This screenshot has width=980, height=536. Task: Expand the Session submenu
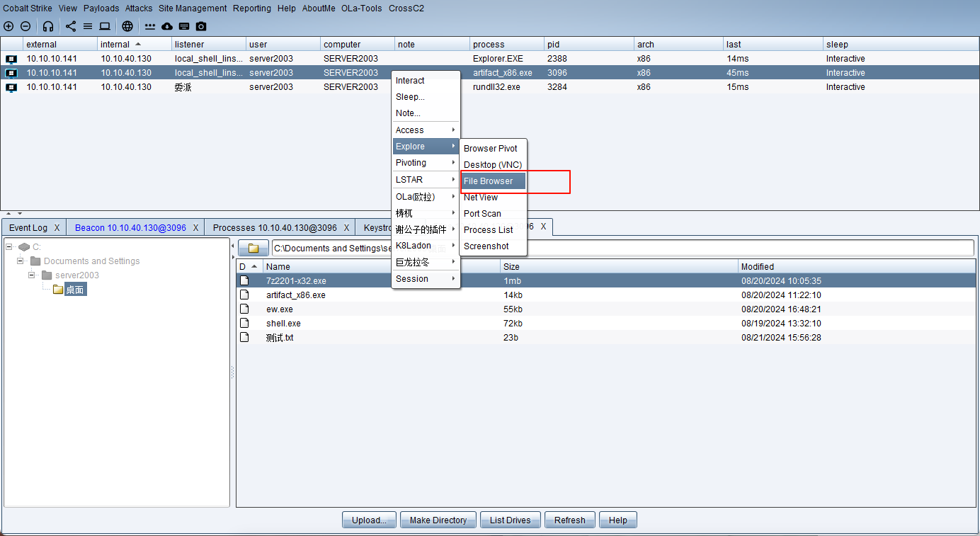click(x=426, y=279)
